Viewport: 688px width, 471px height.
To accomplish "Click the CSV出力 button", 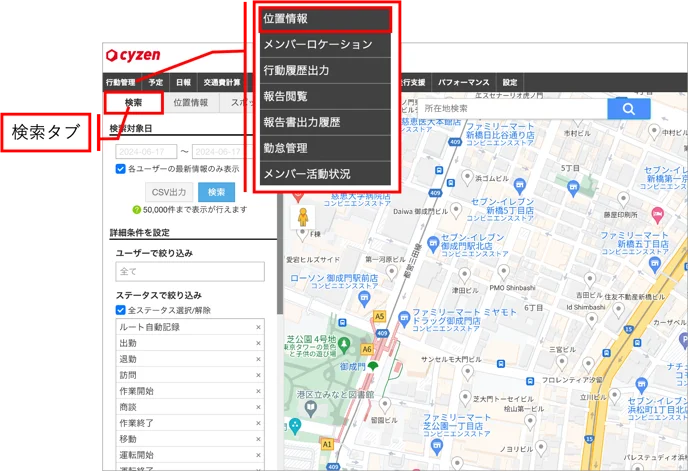I will 169,192.
